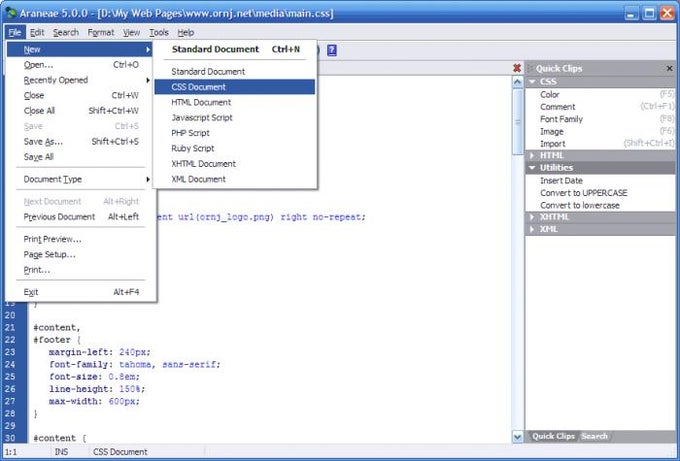The image size is (680, 461).
Task: Click the editor vertical scrollbar thumb
Action: click(517, 122)
